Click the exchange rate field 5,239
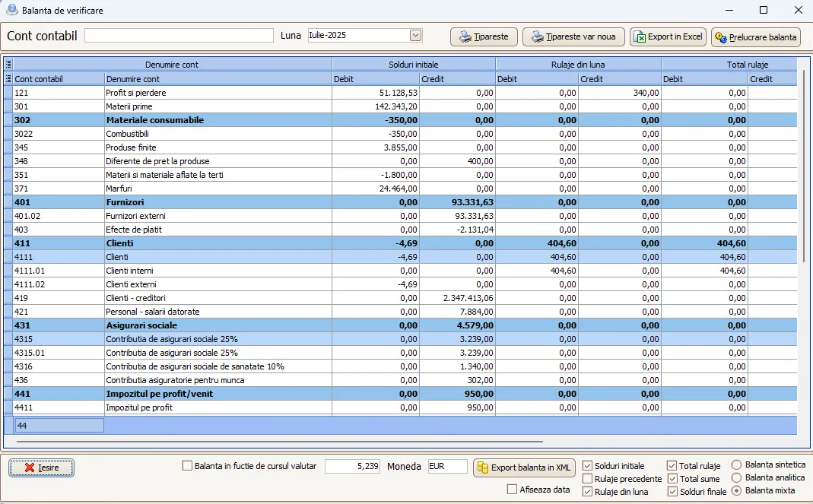This screenshot has width=813, height=504. [353, 466]
